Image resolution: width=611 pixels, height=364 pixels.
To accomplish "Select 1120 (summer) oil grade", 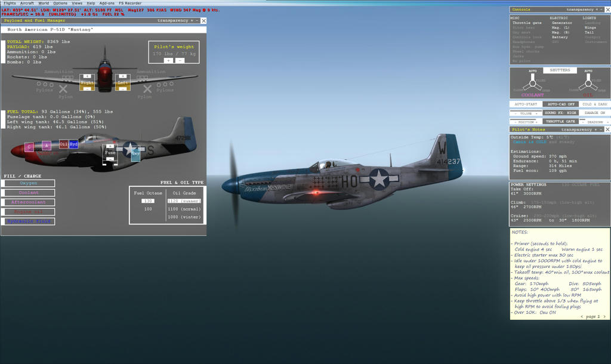I will click(184, 201).
